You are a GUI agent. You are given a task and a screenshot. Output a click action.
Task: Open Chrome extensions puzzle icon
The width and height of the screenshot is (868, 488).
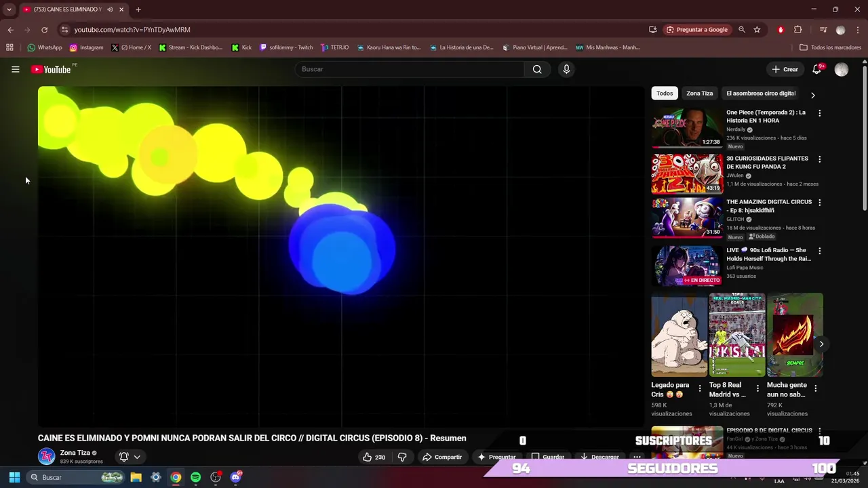click(x=798, y=30)
